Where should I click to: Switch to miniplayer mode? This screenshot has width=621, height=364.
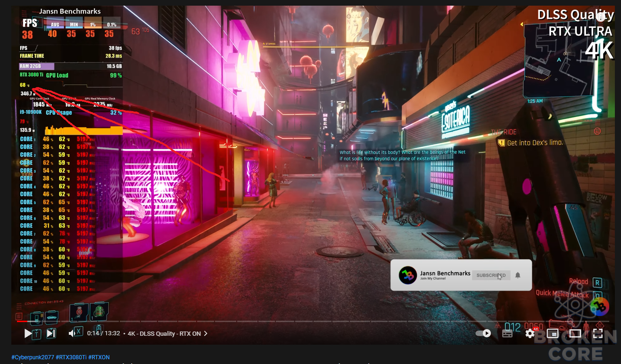click(553, 333)
